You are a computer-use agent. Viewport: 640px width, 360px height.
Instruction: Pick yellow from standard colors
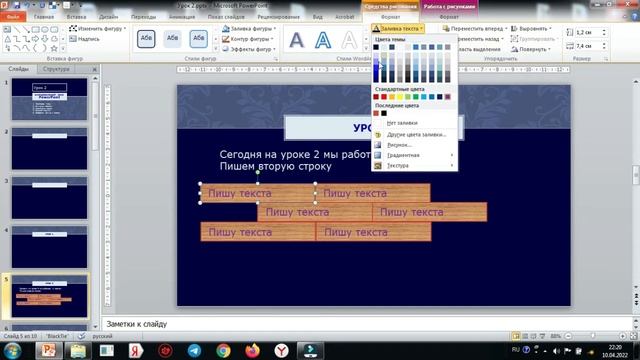pyautogui.click(x=400, y=97)
